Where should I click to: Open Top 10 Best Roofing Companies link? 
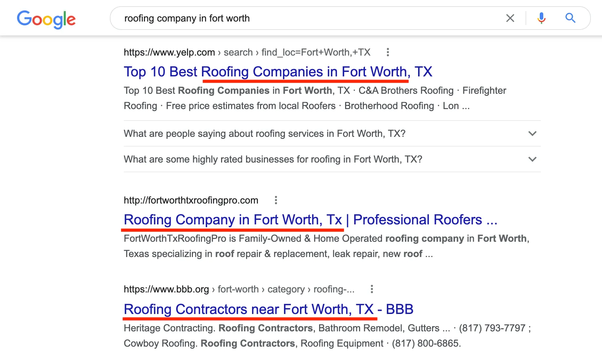[278, 72]
